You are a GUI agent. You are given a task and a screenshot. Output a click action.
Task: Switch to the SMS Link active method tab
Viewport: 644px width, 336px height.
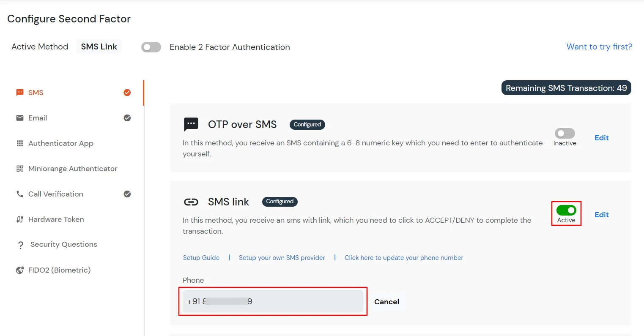[99, 46]
